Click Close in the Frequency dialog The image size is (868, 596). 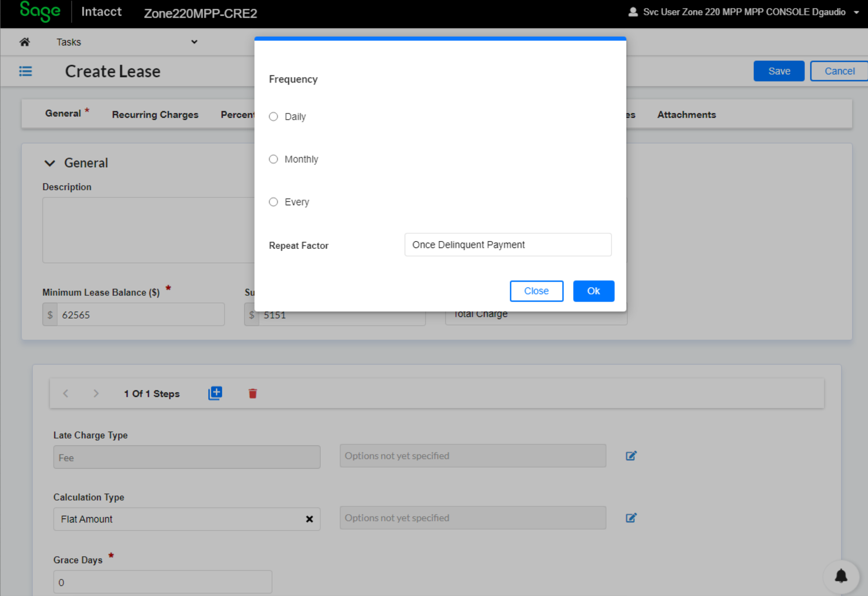(536, 291)
